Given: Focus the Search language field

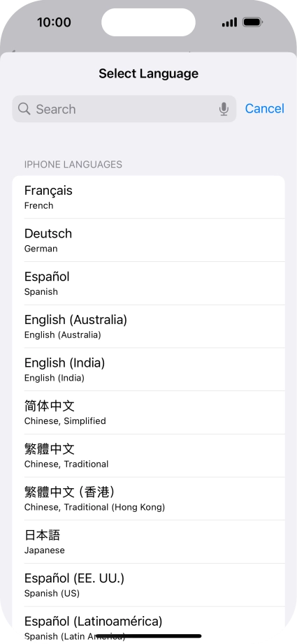Looking at the screenshot, I should click(x=124, y=109).
